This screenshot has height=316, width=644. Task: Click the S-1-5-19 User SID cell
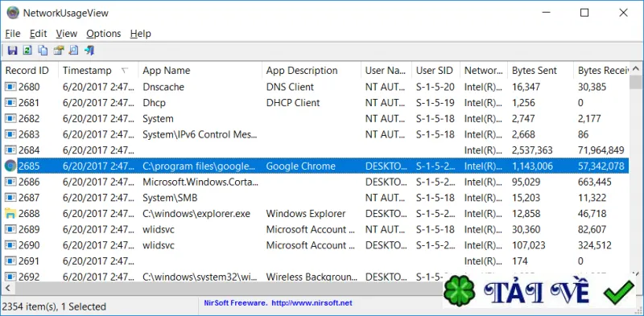coord(436,103)
